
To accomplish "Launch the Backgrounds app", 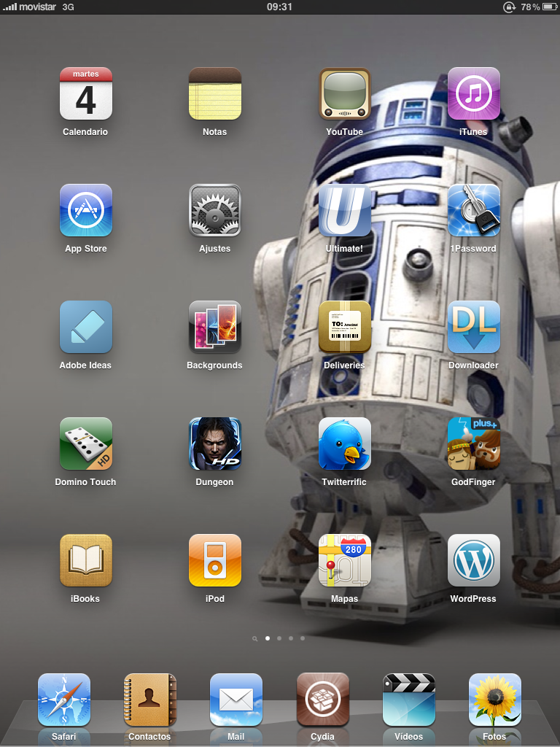I will click(x=215, y=327).
